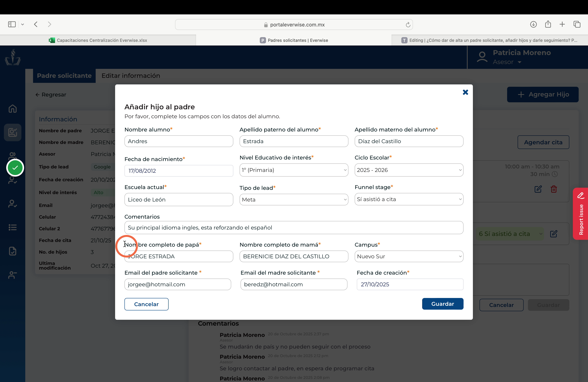
Task: Click the tab overview icon in Safari
Action: pos(577,24)
